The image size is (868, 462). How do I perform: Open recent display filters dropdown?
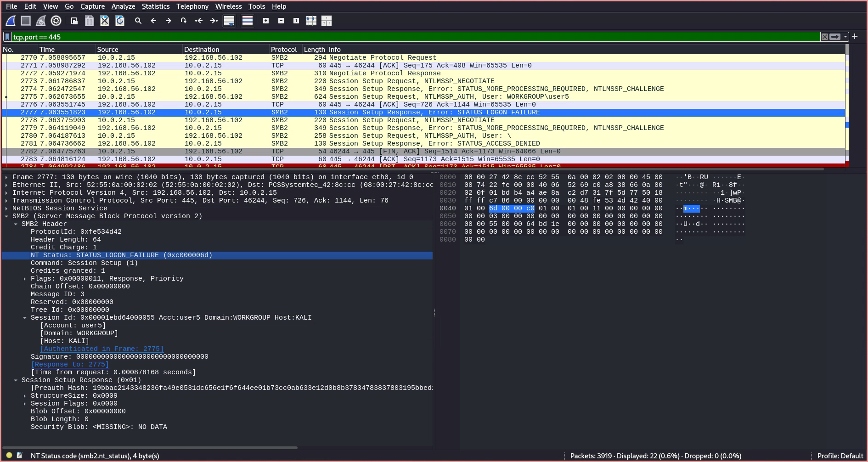pos(845,37)
